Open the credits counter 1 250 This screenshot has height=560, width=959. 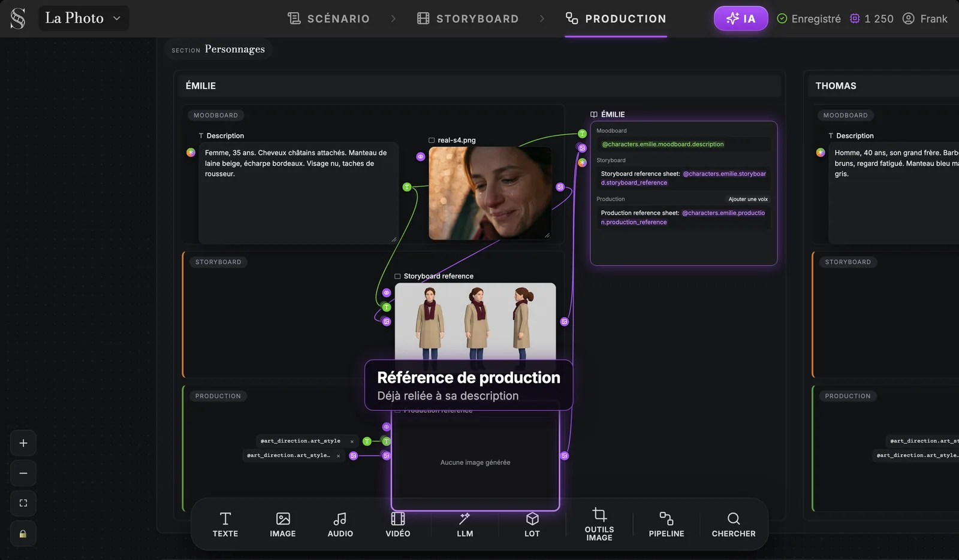click(871, 19)
